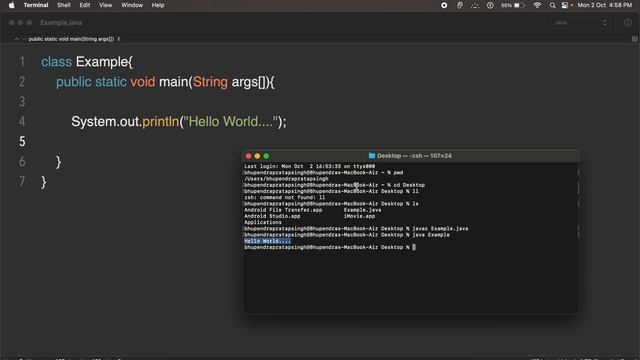This screenshot has height=360, width=640.
Task: Open the Java syntax dropdown in editor
Action: click(580, 23)
